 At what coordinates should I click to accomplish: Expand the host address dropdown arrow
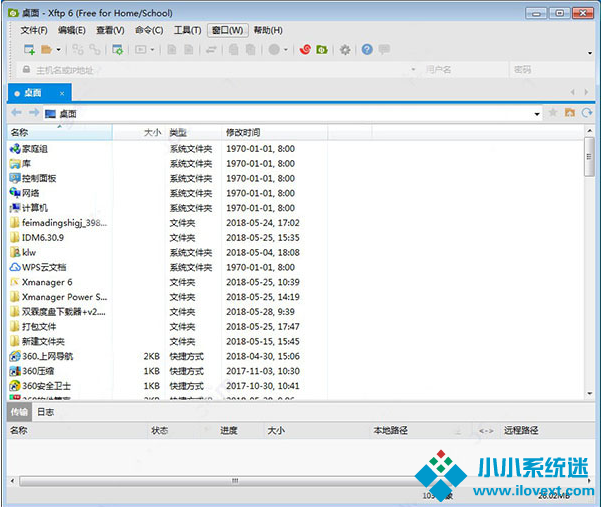(x=413, y=70)
